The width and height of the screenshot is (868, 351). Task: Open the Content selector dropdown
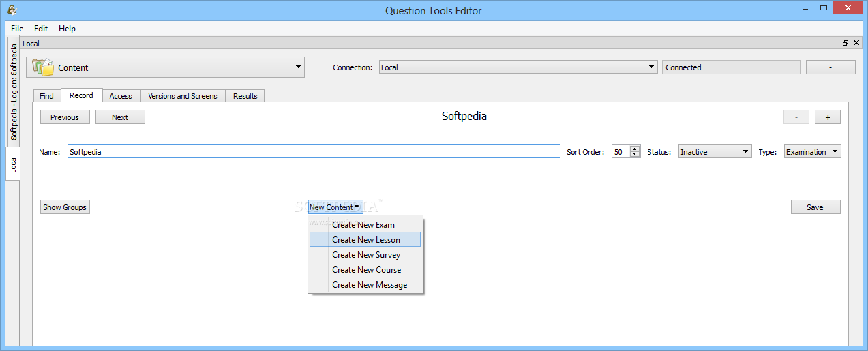point(166,67)
